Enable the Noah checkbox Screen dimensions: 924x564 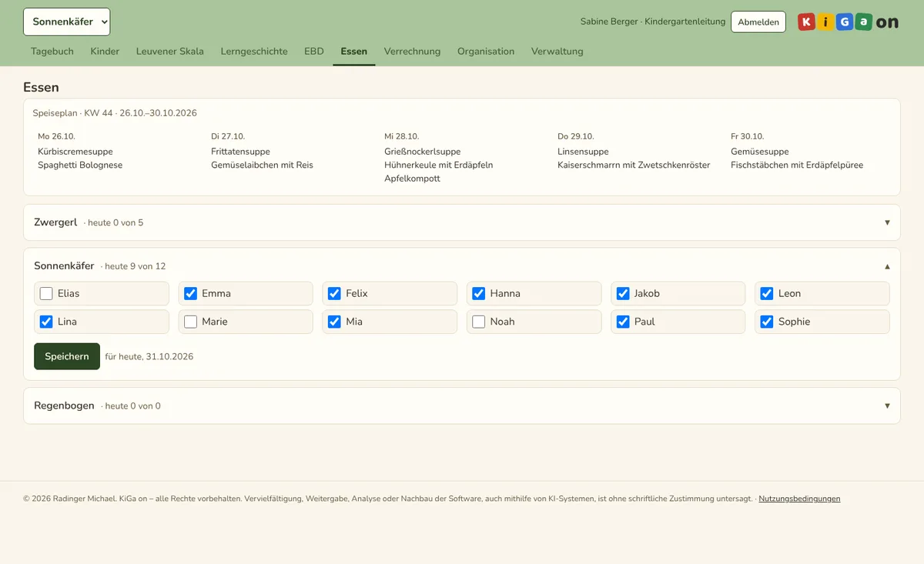click(x=478, y=322)
